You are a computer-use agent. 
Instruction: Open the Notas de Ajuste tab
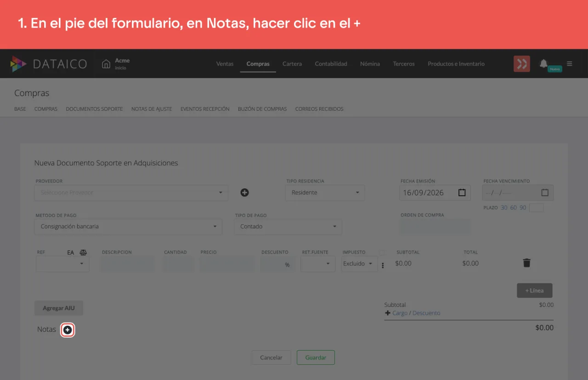coord(152,109)
